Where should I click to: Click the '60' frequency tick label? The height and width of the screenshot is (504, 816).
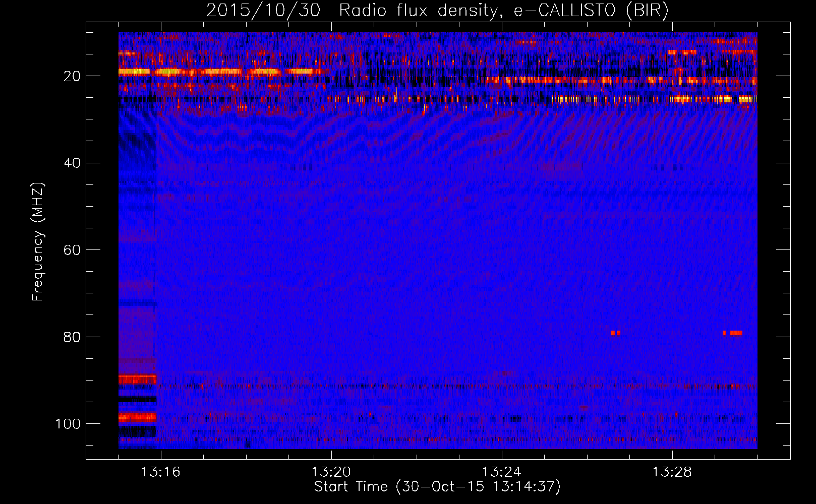[72, 250]
